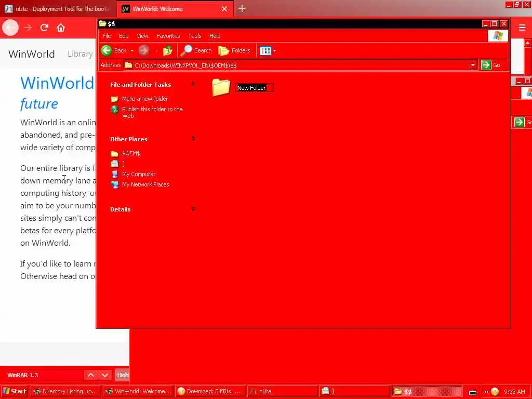This screenshot has height=399, width=532.
Task: Switch to the nLite Deployment Tool tab
Action: coord(58,9)
